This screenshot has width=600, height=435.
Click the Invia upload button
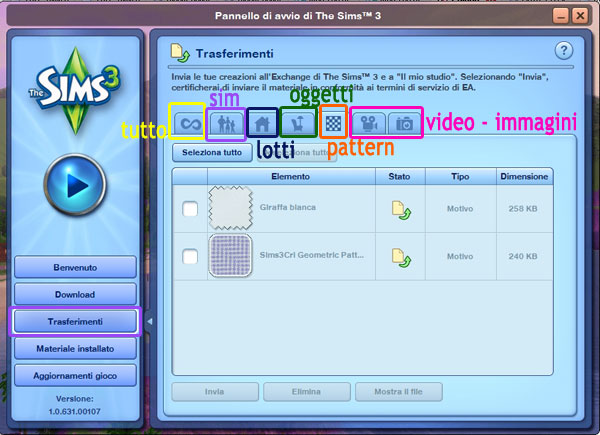click(215, 392)
